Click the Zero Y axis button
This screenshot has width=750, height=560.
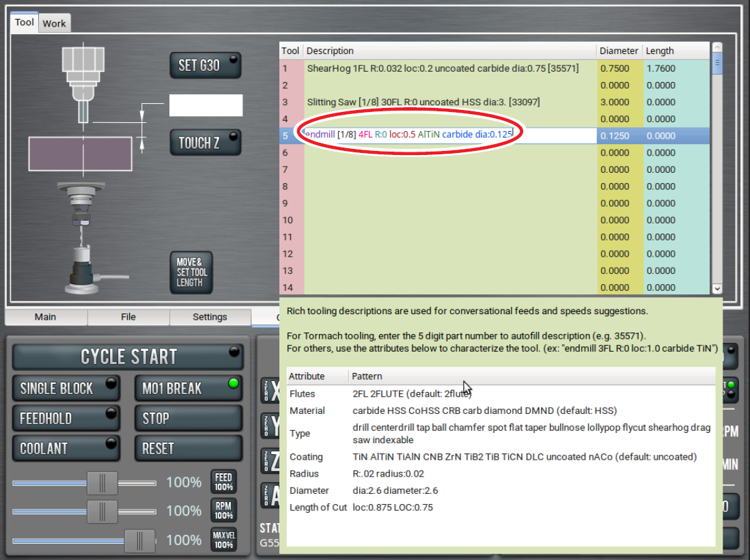[x=270, y=426]
